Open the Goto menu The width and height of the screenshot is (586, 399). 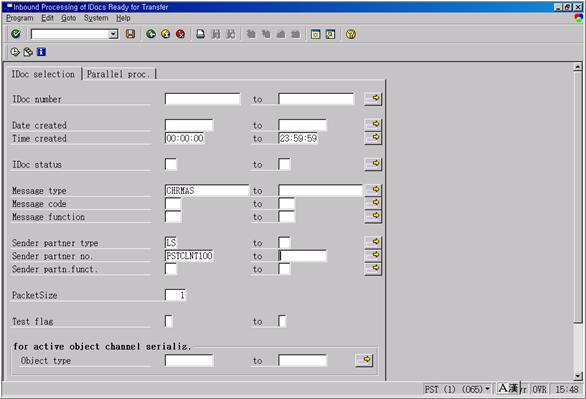(68, 18)
